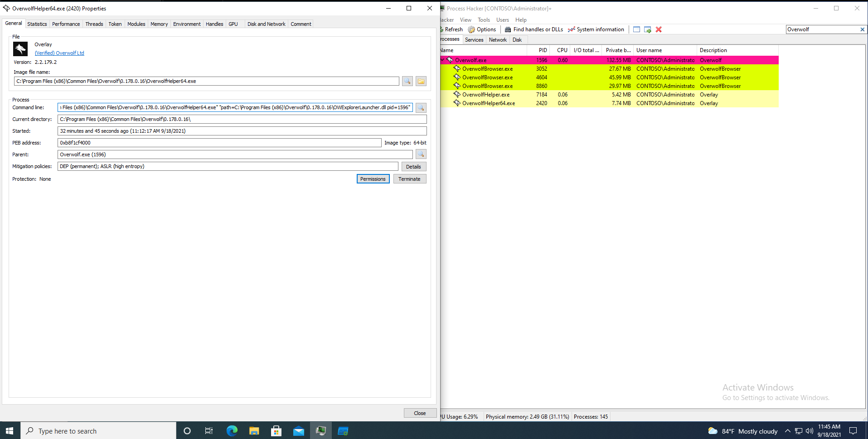
Task: Collapse the Overwolf.exe process tree
Action: 443,60
